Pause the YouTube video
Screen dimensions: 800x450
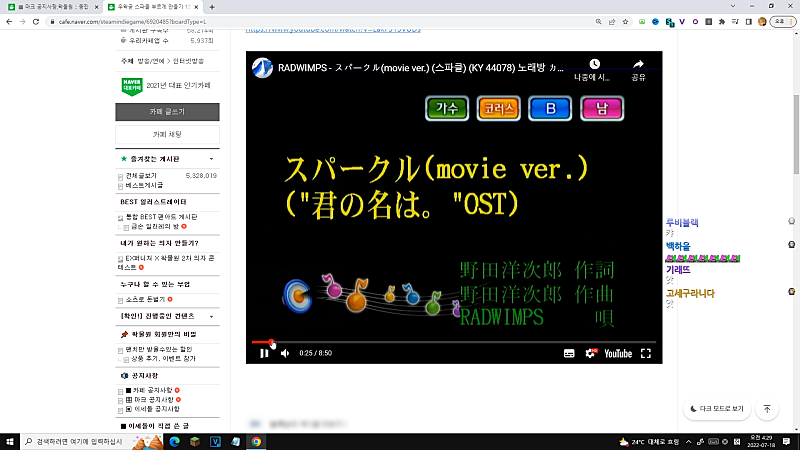tap(264, 353)
